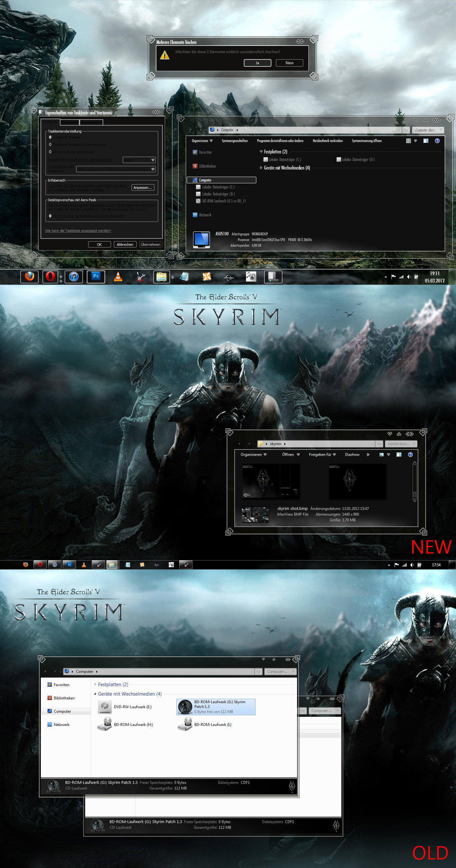
Task: Switch to the Startmenü tab
Action: pos(69,122)
